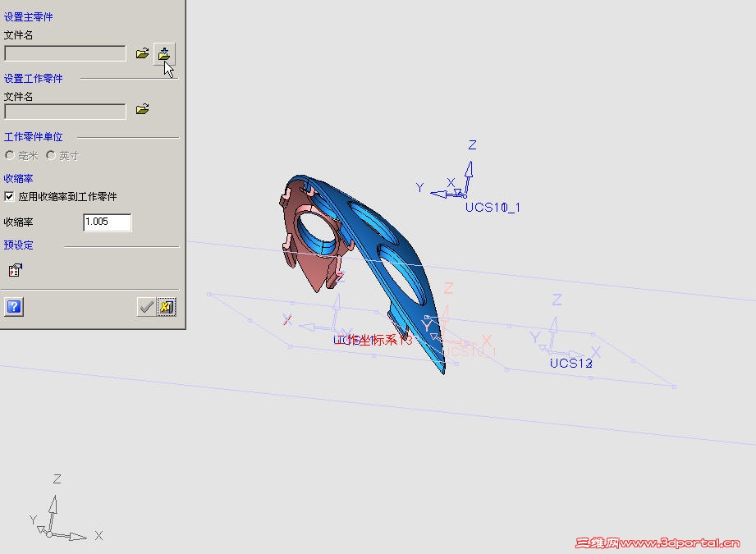Select Z axis of UCS12 triad
This screenshot has height=554, width=756.
tap(553, 332)
